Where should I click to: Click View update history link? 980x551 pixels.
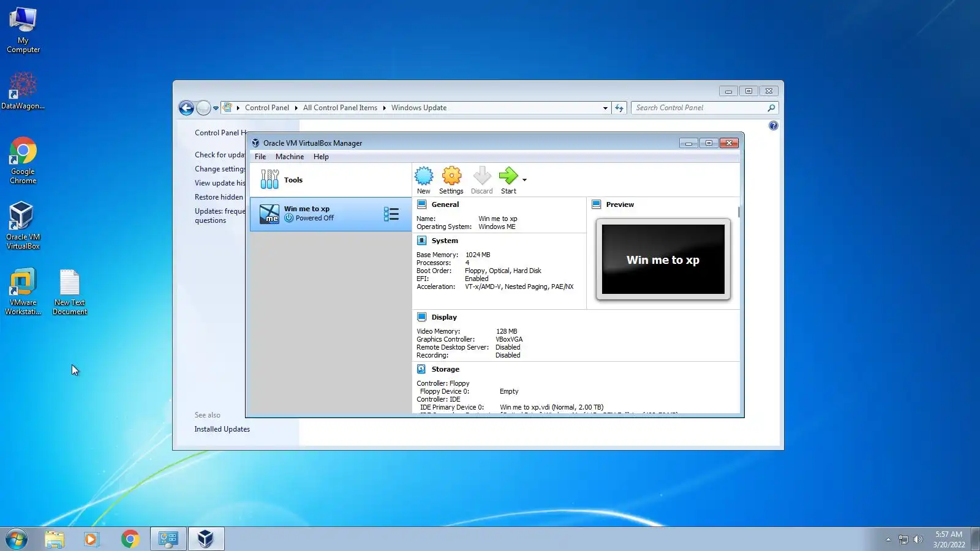pyautogui.click(x=220, y=183)
